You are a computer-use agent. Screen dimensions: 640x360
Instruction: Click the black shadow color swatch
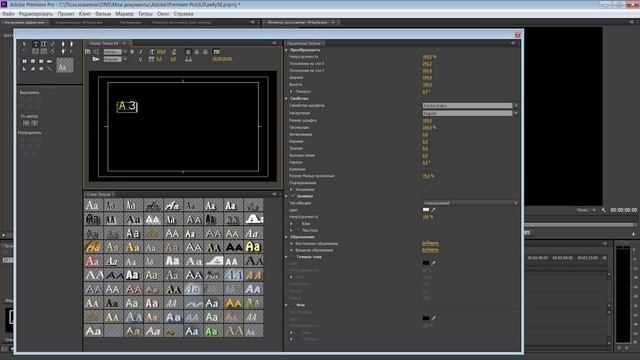click(426, 263)
